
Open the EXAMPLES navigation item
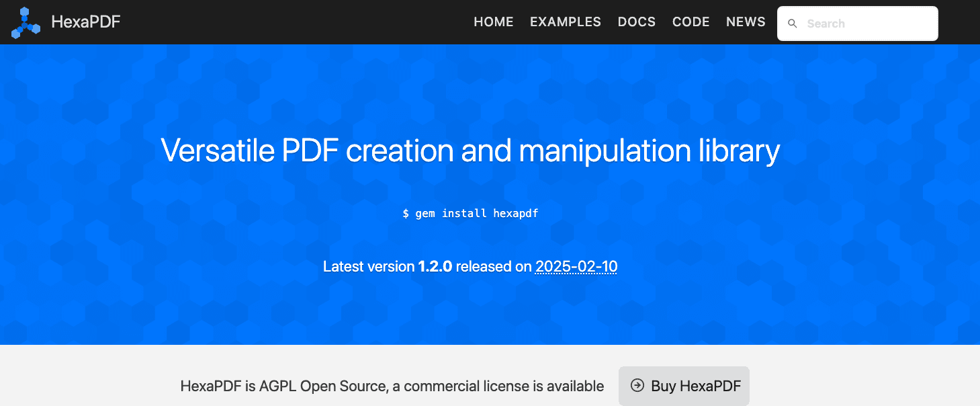coord(565,22)
